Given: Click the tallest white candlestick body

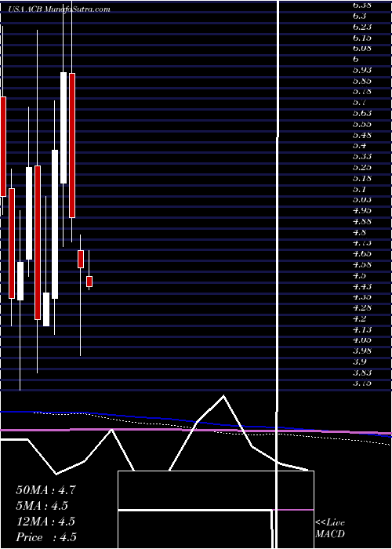Looking at the screenshot, I should tap(55, 224).
